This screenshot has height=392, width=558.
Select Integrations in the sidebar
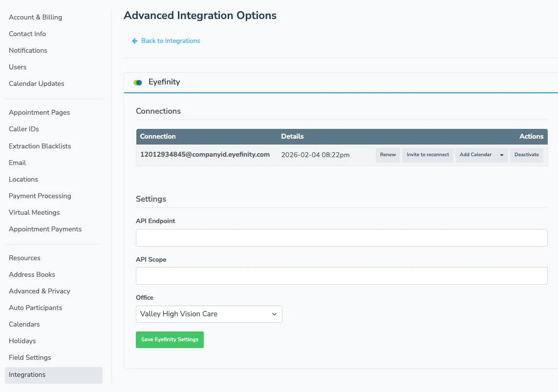27,374
